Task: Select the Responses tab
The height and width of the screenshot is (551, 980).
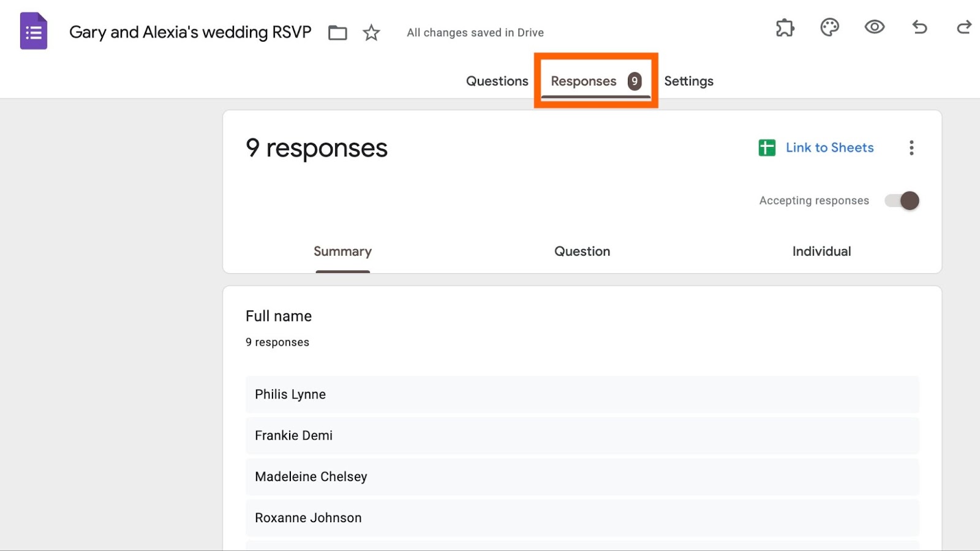Action: click(584, 81)
